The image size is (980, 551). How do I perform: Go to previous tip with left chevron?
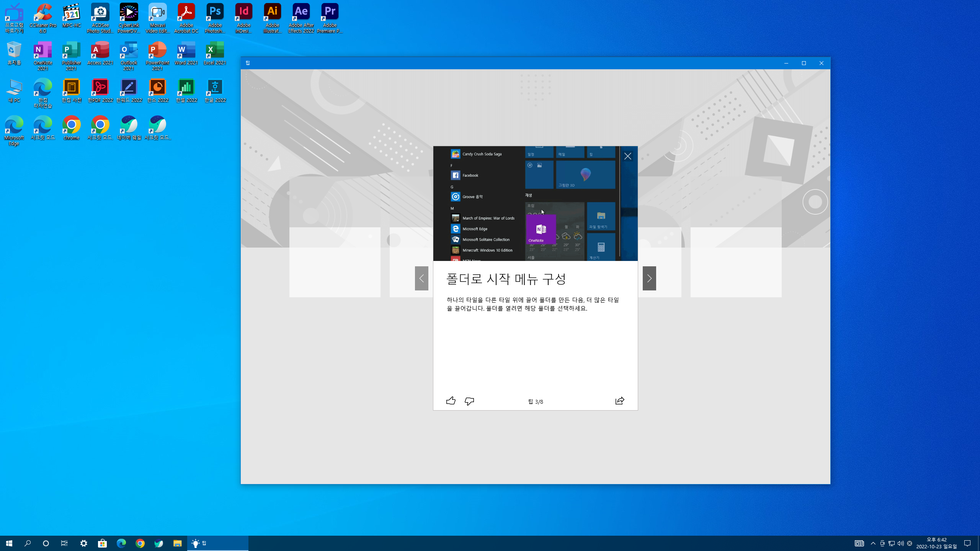pos(421,278)
